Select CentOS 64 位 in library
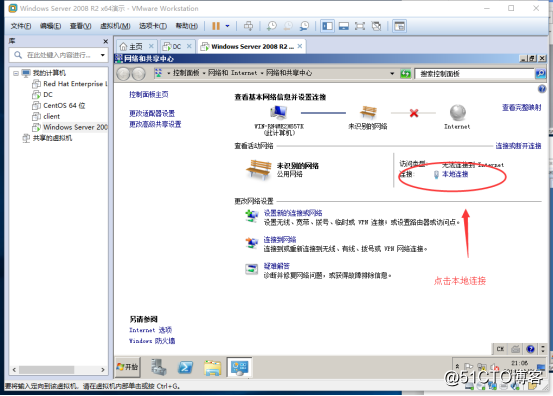The height and width of the screenshot is (396, 553). (x=59, y=105)
